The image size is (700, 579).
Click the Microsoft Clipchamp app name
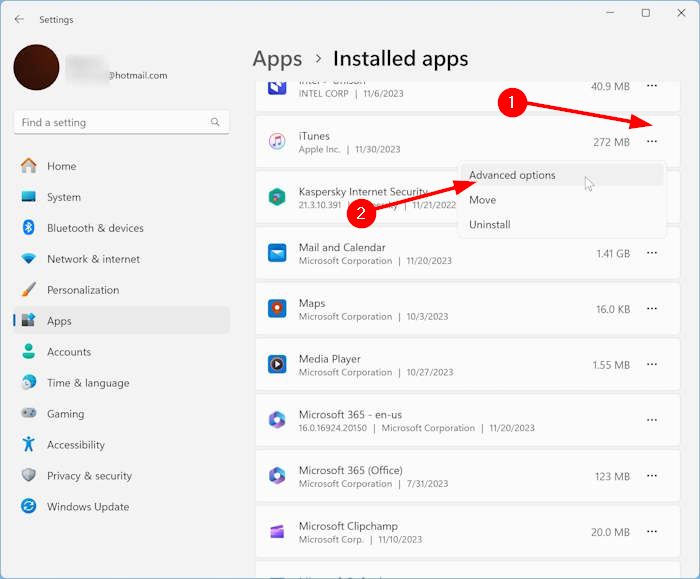click(348, 526)
